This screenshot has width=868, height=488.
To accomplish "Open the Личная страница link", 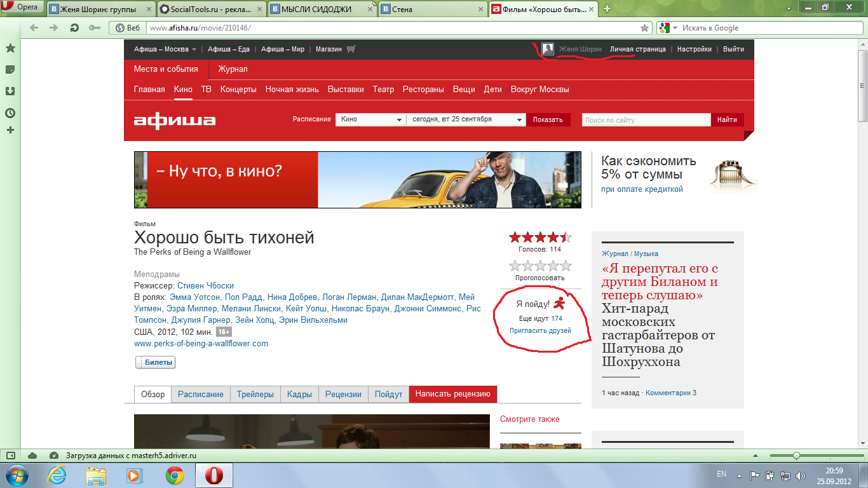I will [x=638, y=49].
